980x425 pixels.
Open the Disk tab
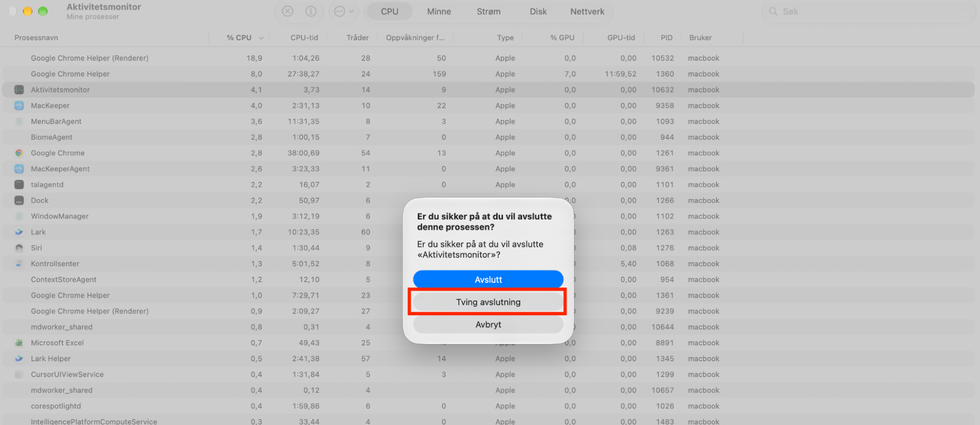(538, 11)
